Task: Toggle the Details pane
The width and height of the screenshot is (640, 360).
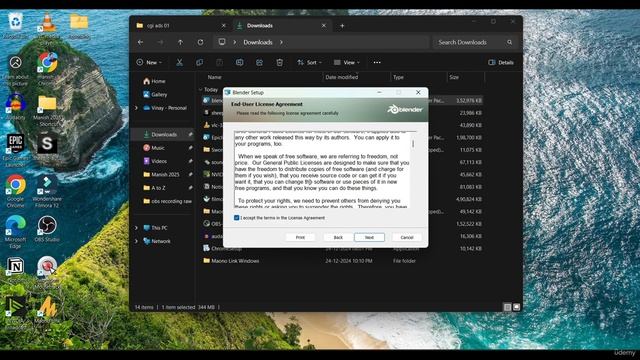Action: pos(501,62)
